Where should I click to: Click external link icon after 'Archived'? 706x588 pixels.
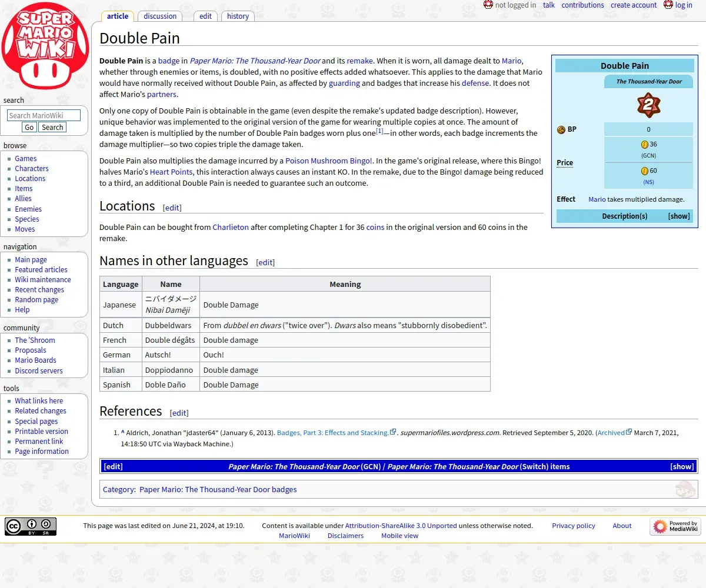(x=629, y=432)
